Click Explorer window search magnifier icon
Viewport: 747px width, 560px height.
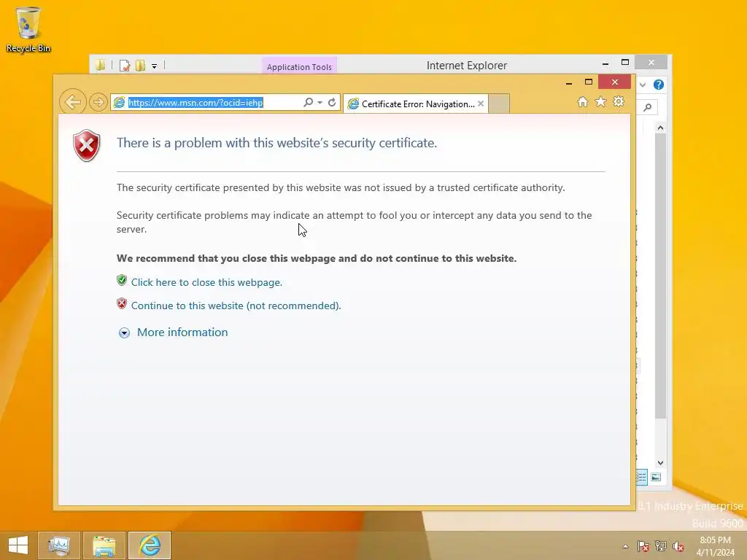(x=648, y=107)
